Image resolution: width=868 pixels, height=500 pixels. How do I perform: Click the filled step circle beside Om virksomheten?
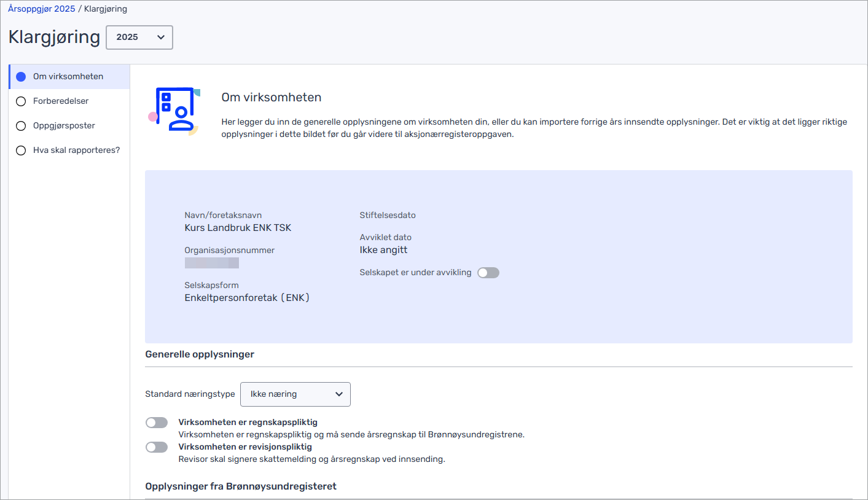pos(21,77)
